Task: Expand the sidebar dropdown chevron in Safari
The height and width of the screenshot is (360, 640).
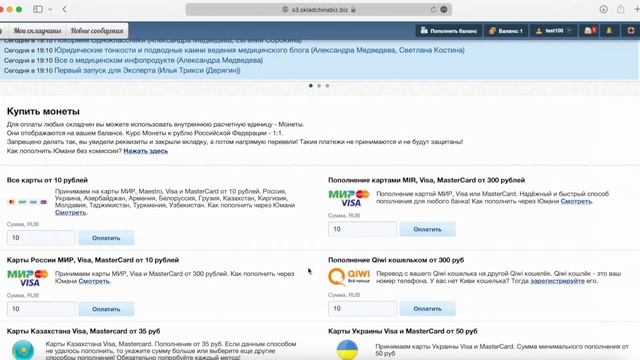Action: [x=50, y=9]
